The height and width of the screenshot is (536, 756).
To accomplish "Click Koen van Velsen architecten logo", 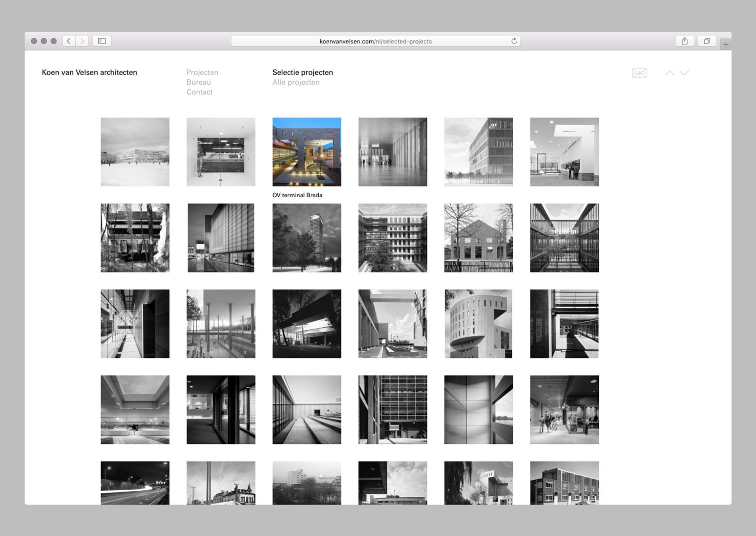I will point(90,72).
